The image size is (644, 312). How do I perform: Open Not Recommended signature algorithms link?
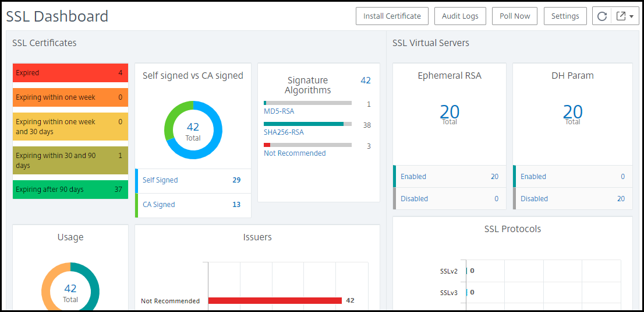[295, 153]
